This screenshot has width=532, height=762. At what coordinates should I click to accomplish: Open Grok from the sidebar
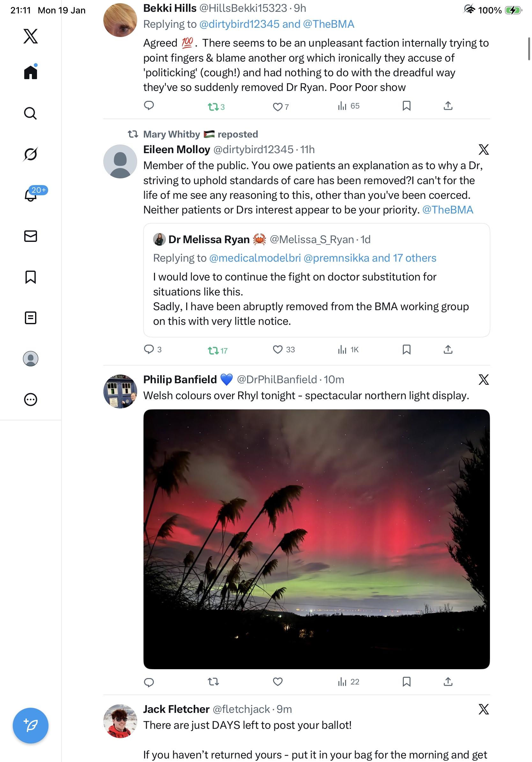31,154
